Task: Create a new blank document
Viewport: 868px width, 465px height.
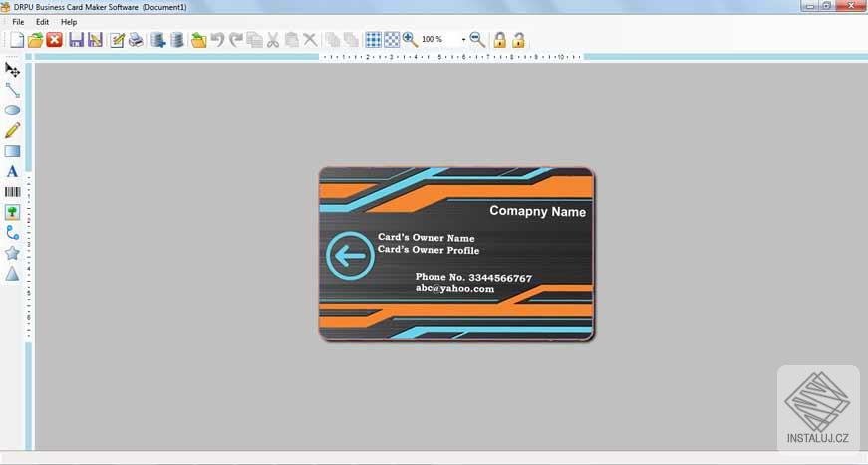Action: point(17,40)
